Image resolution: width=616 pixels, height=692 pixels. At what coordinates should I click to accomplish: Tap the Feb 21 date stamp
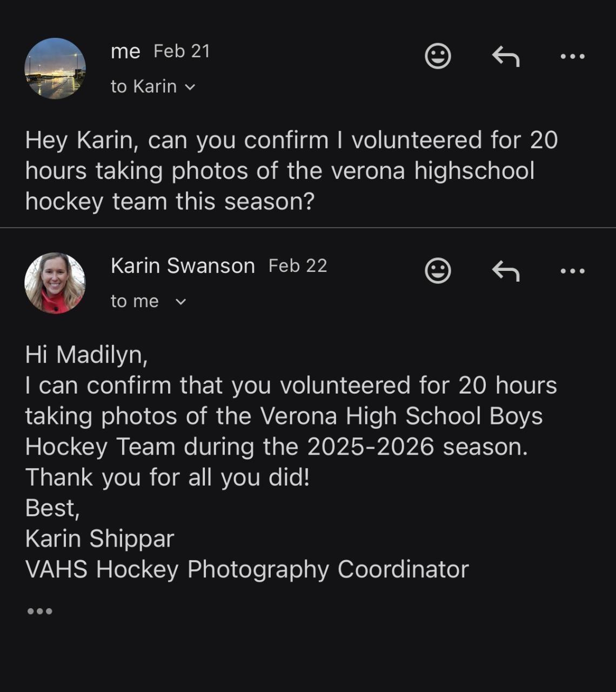tap(182, 51)
